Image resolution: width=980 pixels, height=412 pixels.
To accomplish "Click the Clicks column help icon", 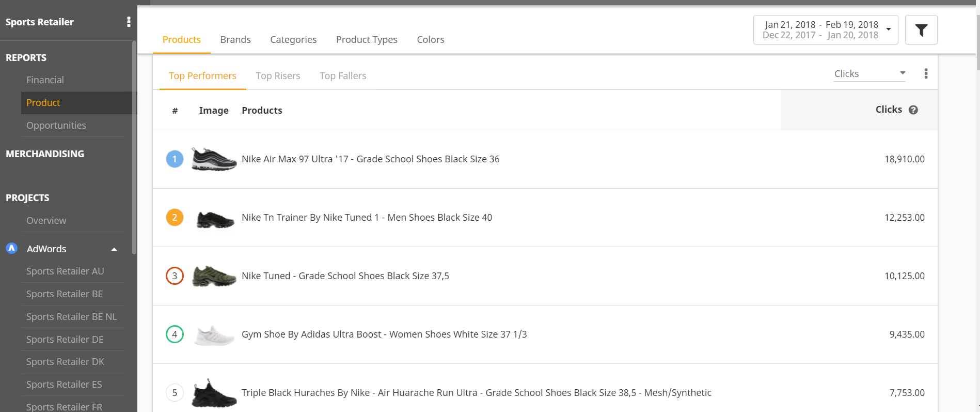I will tap(913, 110).
